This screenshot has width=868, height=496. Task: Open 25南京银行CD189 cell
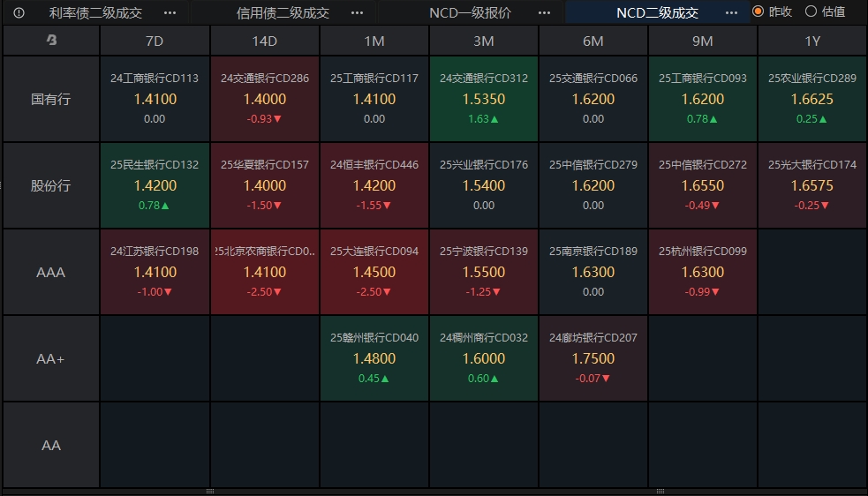tap(593, 272)
